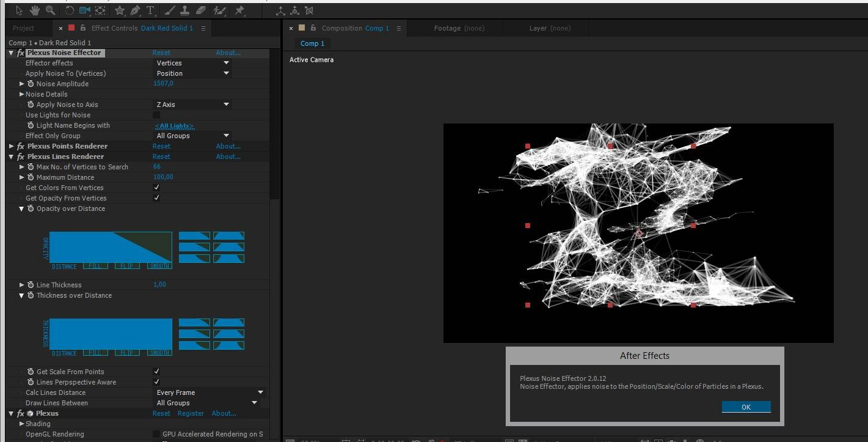The image size is (868, 442).
Task: Select the Pen tool
Action: click(x=135, y=10)
